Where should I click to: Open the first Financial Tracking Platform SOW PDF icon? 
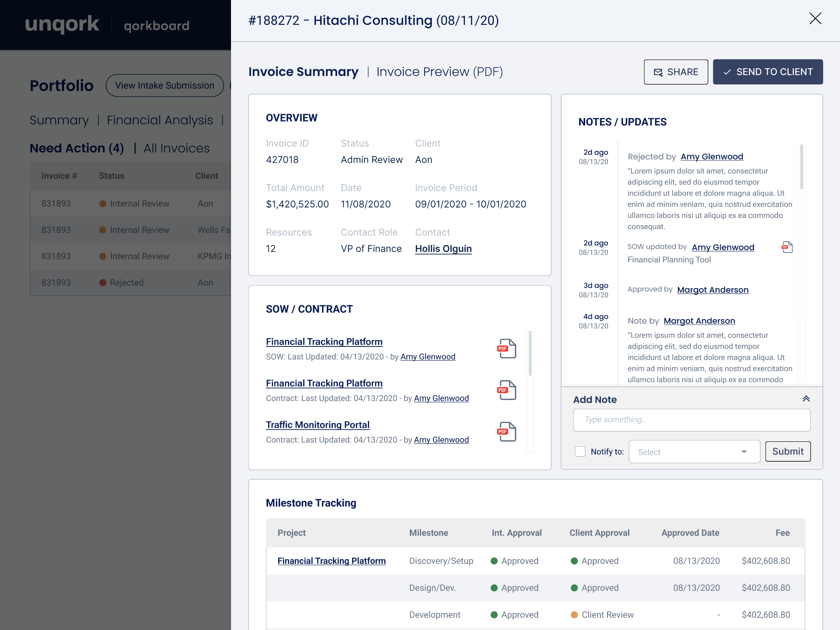[506, 349]
